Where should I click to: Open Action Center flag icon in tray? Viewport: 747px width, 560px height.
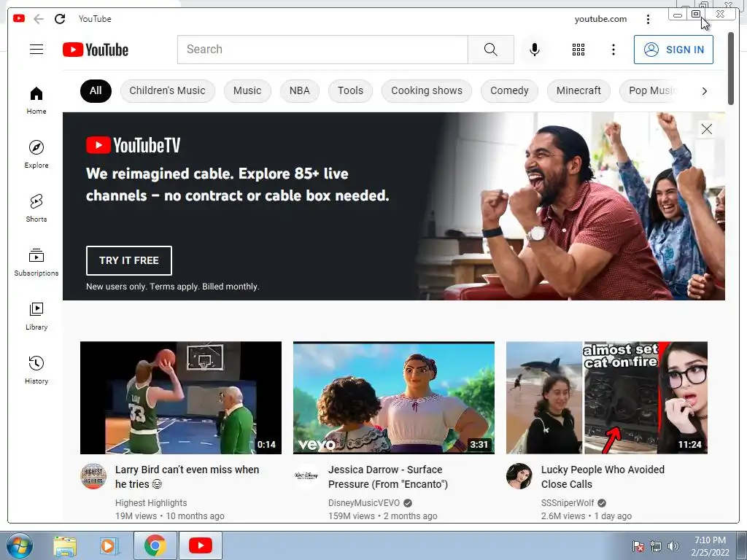[x=638, y=546]
